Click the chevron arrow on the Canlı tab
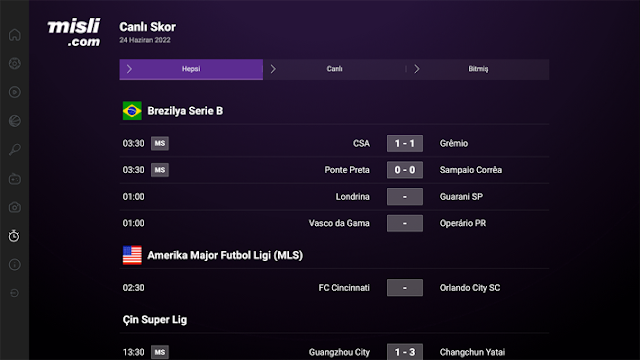The width and height of the screenshot is (640, 360). [273, 69]
